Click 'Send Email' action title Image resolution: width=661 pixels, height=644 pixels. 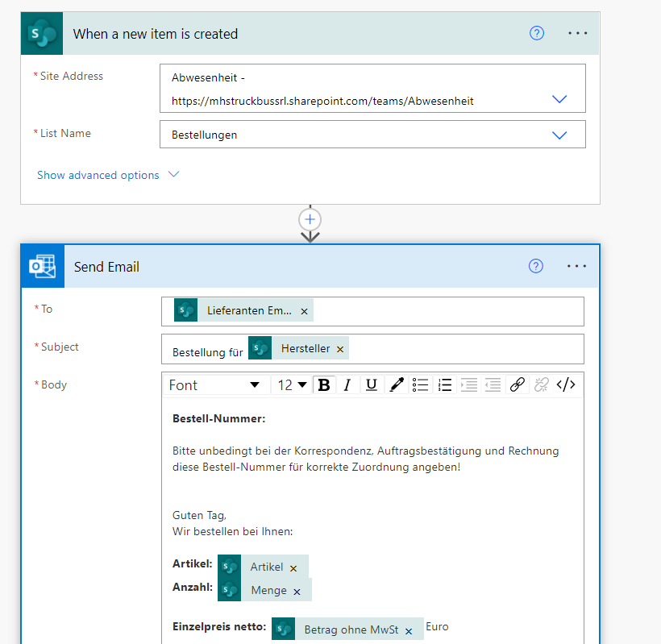(106, 267)
